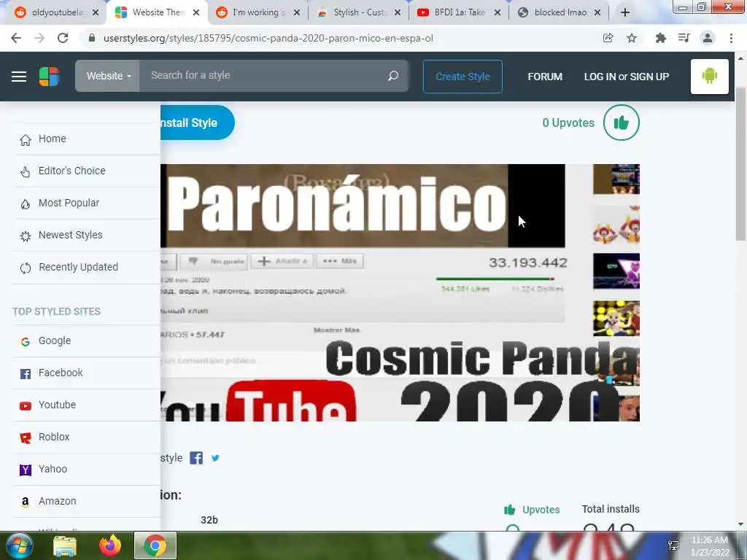Viewport: 747px width, 560px height.
Task: Open the Chrome profile avatar icon
Action: [x=708, y=38]
